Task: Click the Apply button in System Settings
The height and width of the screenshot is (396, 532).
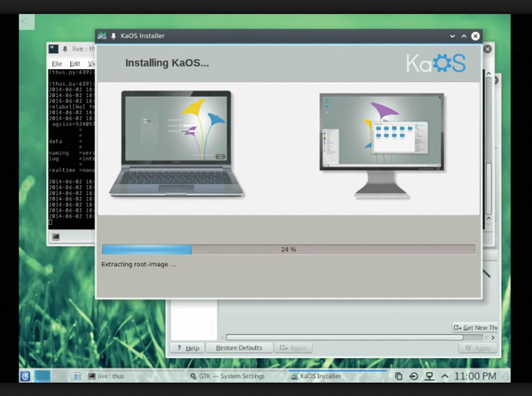Action: pos(478,348)
